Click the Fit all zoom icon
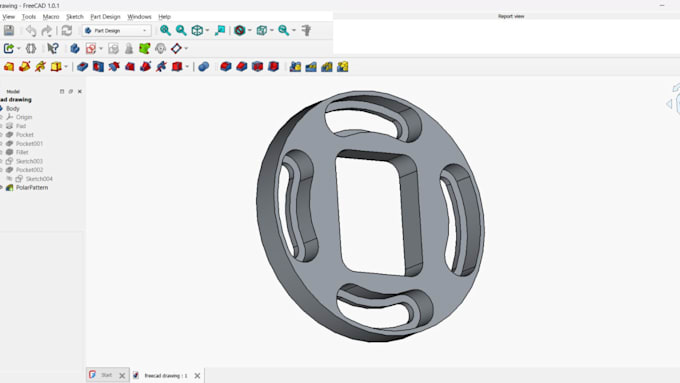This screenshot has width=680, height=383. pyautogui.click(x=165, y=30)
